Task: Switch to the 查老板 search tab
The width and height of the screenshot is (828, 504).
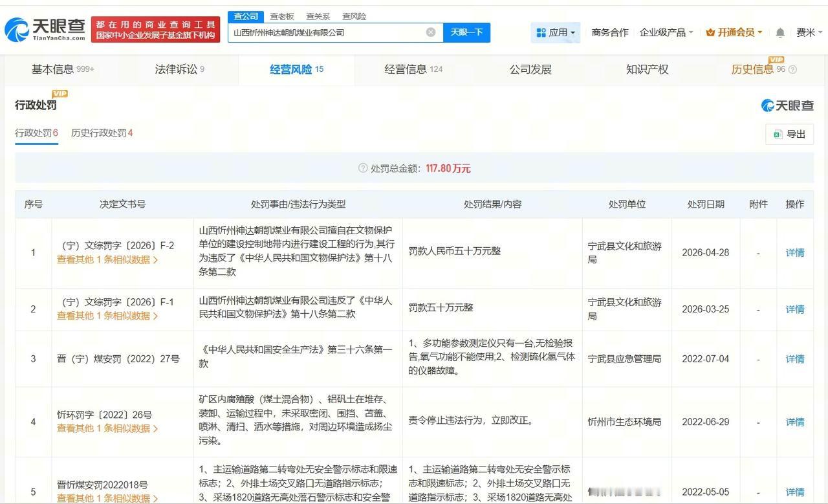Action: tap(282, 16)
